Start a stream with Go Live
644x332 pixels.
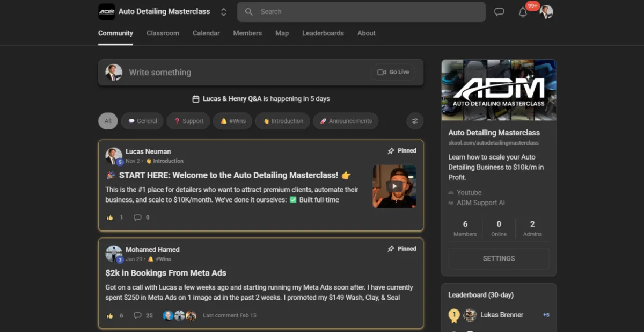pyautogui.click(x=393, y=72)
